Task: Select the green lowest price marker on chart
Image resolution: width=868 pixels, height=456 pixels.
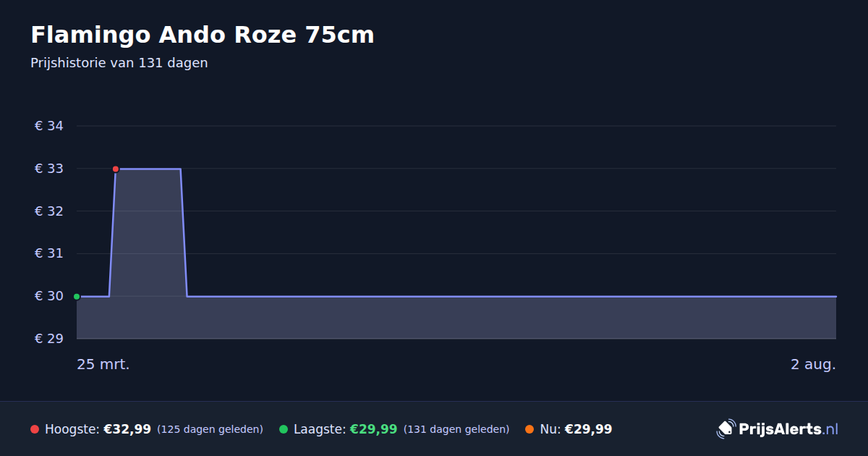Action: tap(77, 296)
